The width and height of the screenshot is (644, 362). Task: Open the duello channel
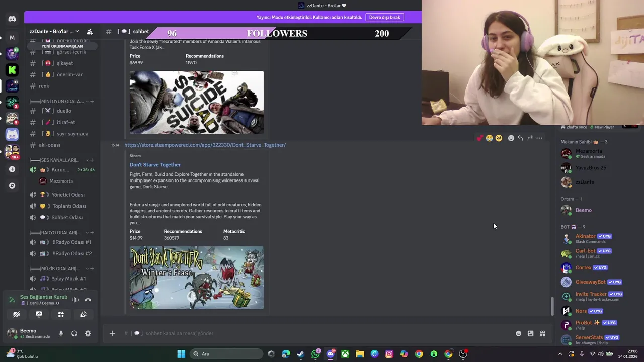(61, 111)
